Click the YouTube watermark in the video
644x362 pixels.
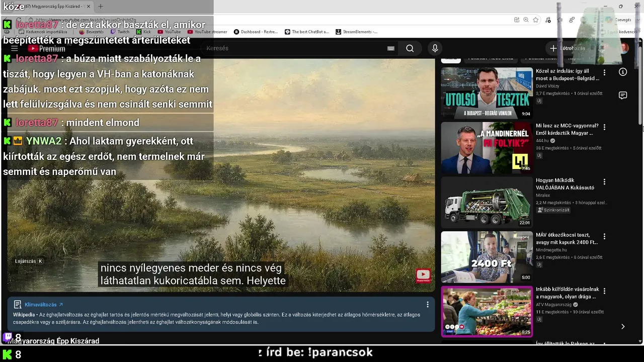point(423,275)
